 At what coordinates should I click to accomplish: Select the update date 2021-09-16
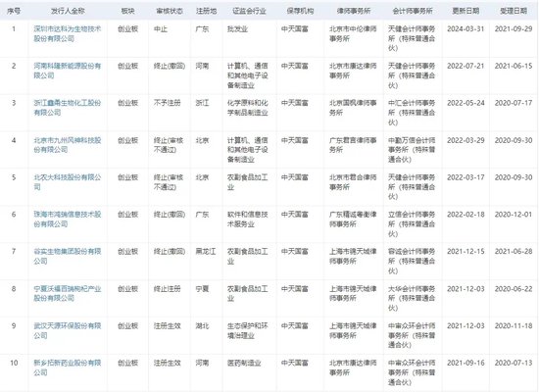(465, 363)
